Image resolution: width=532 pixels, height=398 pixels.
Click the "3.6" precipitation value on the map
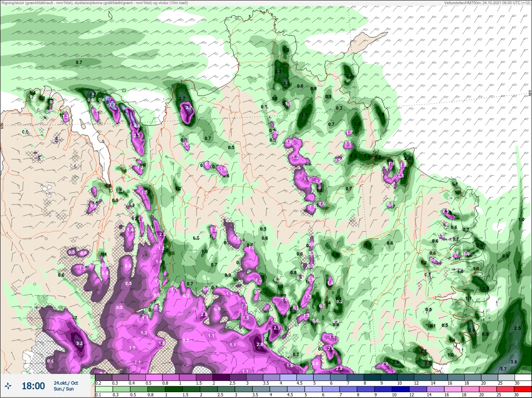tap(471, 331)
